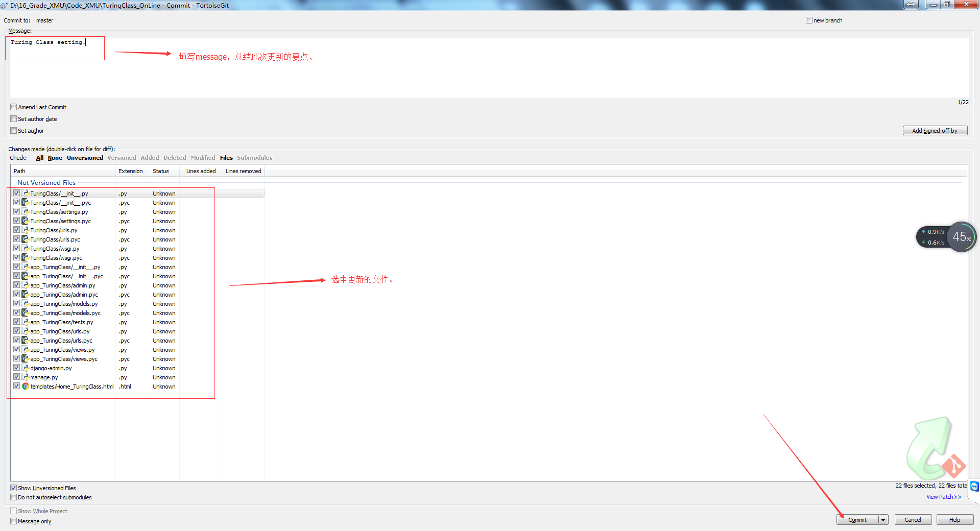Screen dimensions: 980x531
Task: Uncheck the manage.py file checkbox
Action: pos(17,377)
